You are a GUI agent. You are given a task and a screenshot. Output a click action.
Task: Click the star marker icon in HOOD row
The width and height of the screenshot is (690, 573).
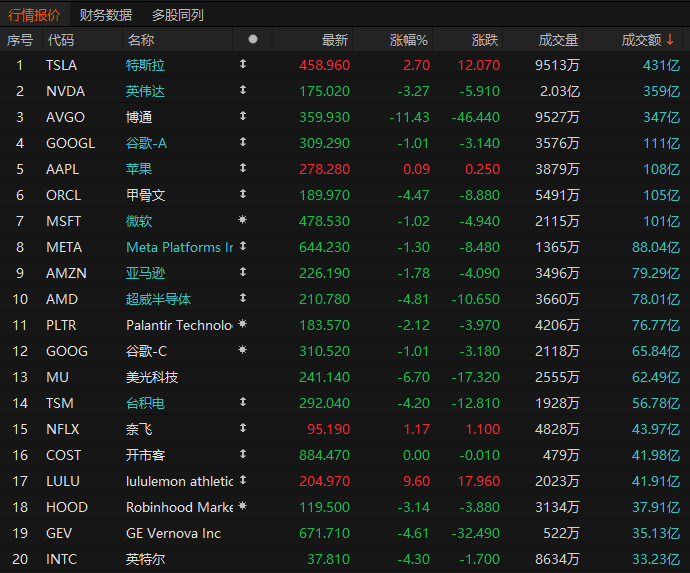point(242,506)
